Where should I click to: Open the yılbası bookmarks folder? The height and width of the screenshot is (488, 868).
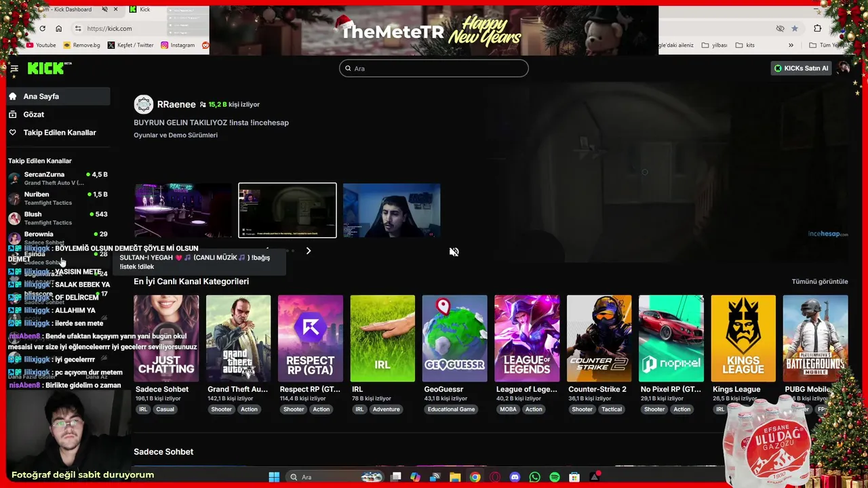pos(714,45)
